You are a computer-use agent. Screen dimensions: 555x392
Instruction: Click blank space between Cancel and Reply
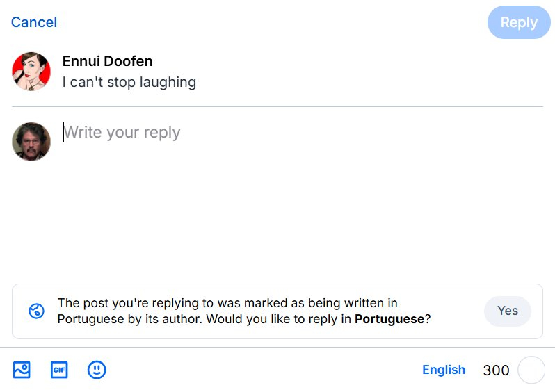271,22
